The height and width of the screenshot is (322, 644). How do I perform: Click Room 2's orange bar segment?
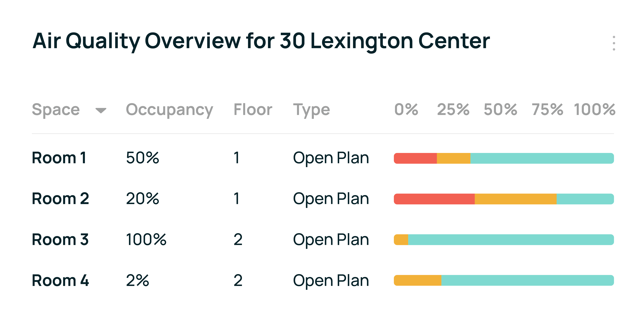515,199
